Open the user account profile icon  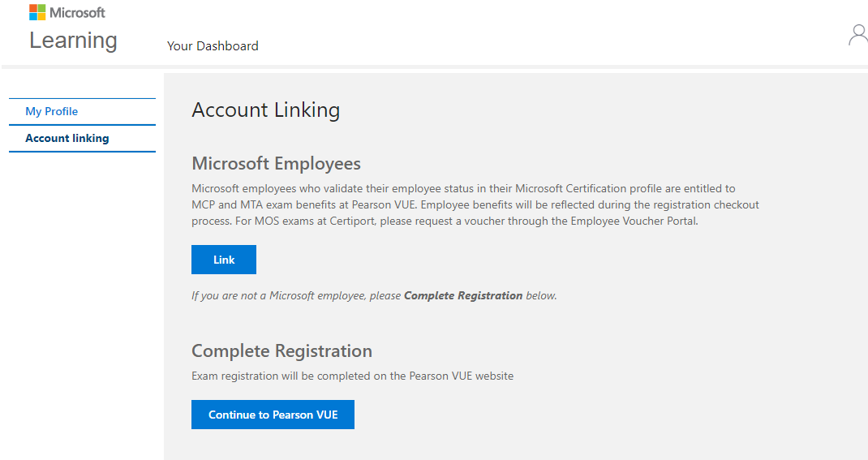[858, 35]
